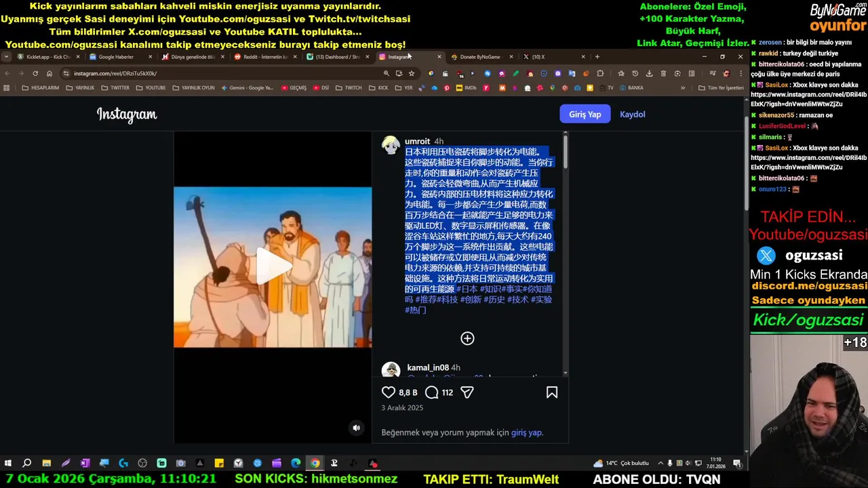Go to the browser home page

[x=49, y=73]
